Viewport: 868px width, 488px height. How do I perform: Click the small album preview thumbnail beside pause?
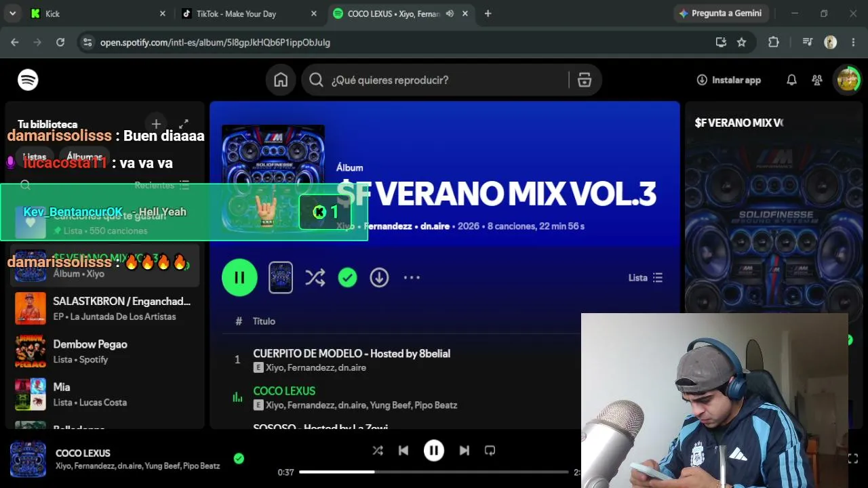pos(281,277)
